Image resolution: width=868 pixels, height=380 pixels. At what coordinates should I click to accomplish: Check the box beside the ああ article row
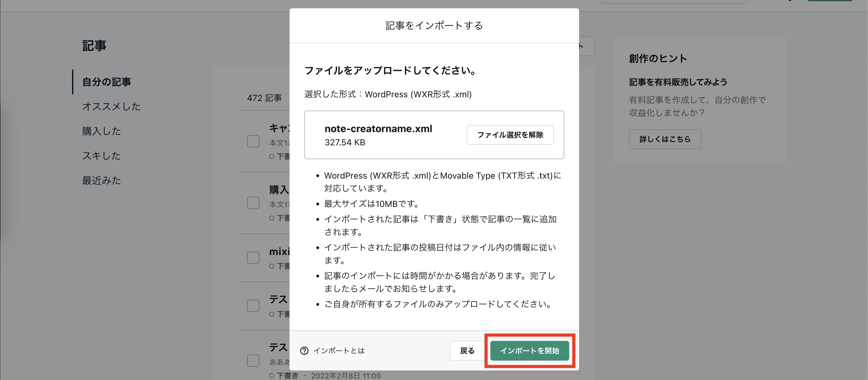[x=253, y=361]
